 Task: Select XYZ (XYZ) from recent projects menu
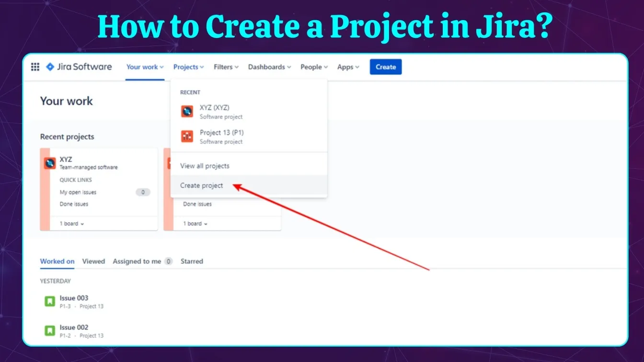tap(249, 112)
